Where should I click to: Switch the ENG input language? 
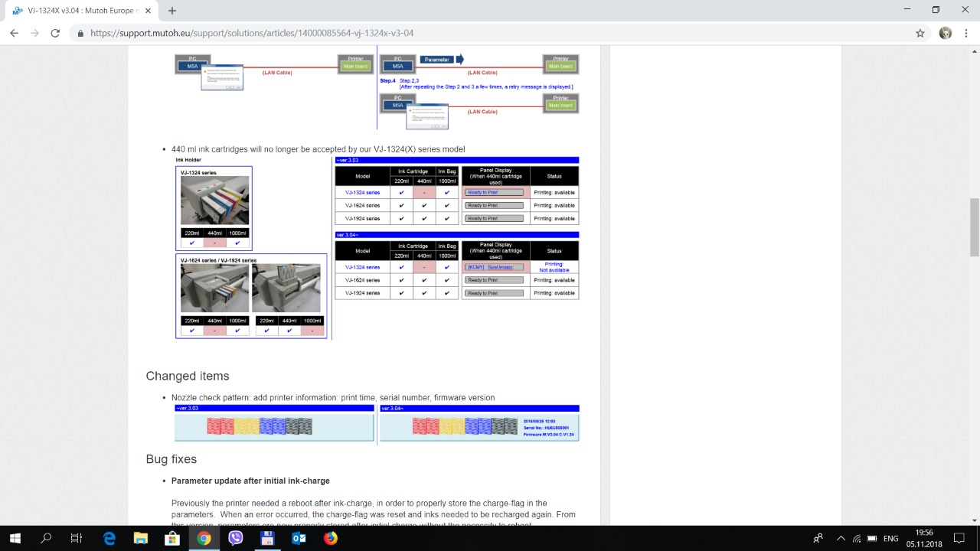890,539
